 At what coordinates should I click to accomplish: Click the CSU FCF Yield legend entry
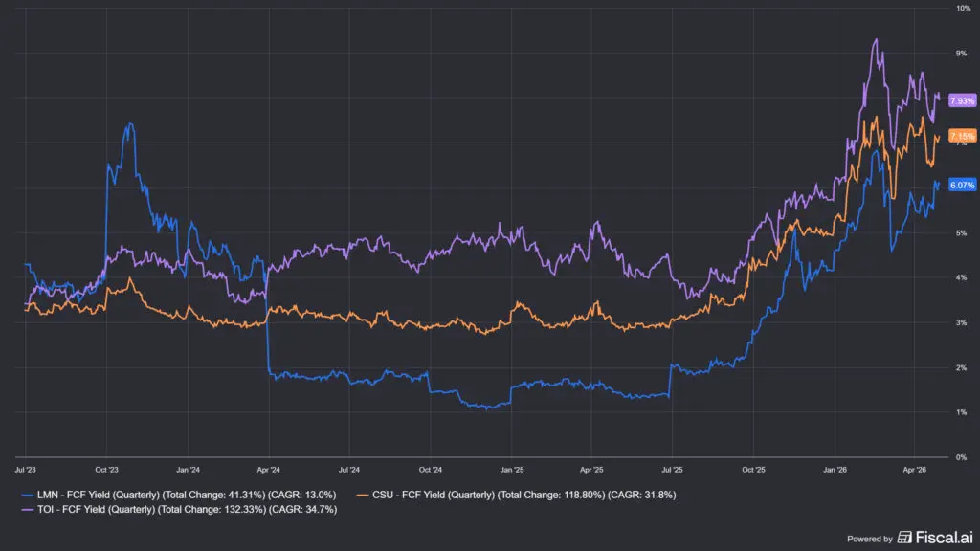pyautogui.click(x=516, y=495)
